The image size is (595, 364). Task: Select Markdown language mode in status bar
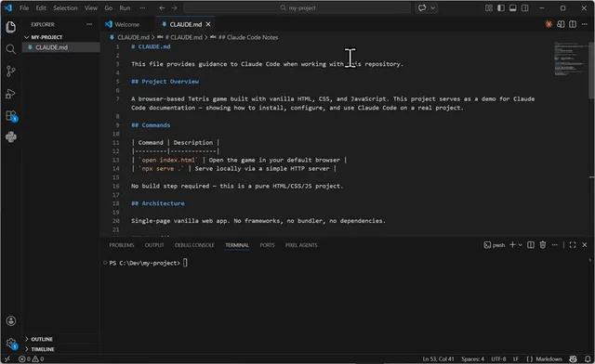pos(549,358)
